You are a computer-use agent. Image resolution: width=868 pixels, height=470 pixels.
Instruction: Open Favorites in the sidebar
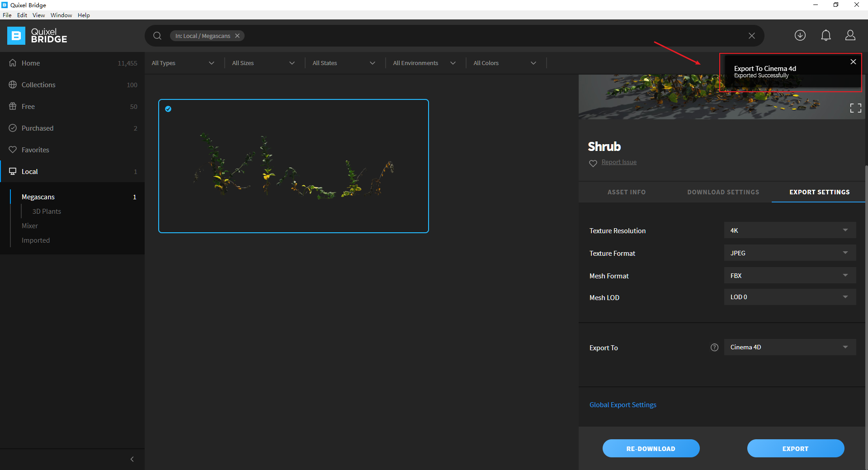click(72, 150)
